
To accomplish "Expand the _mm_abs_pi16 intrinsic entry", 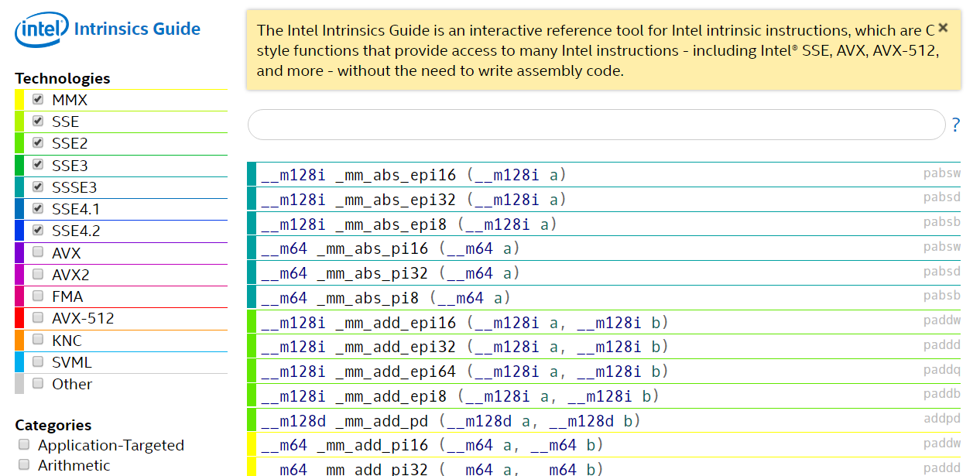I will pos(604,248).
